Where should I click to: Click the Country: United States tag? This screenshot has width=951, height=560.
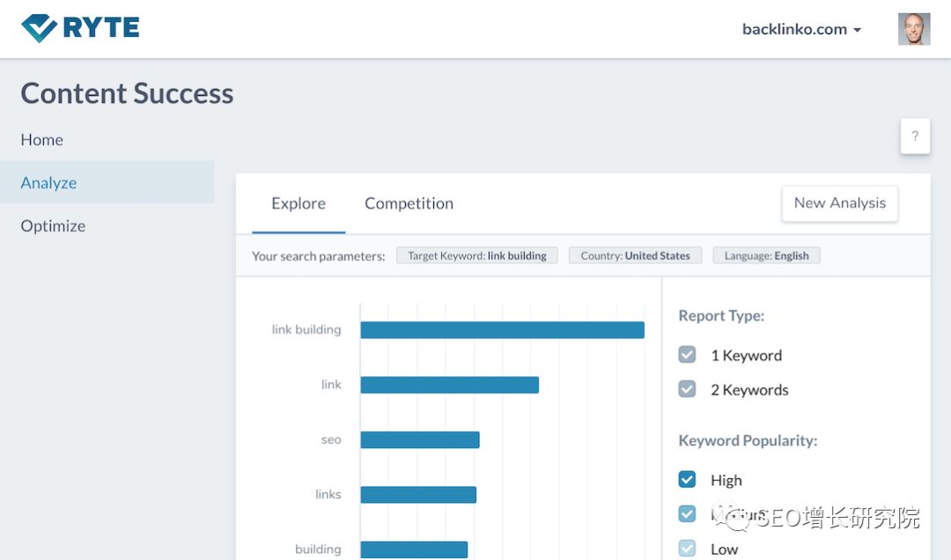click(635, 255)
